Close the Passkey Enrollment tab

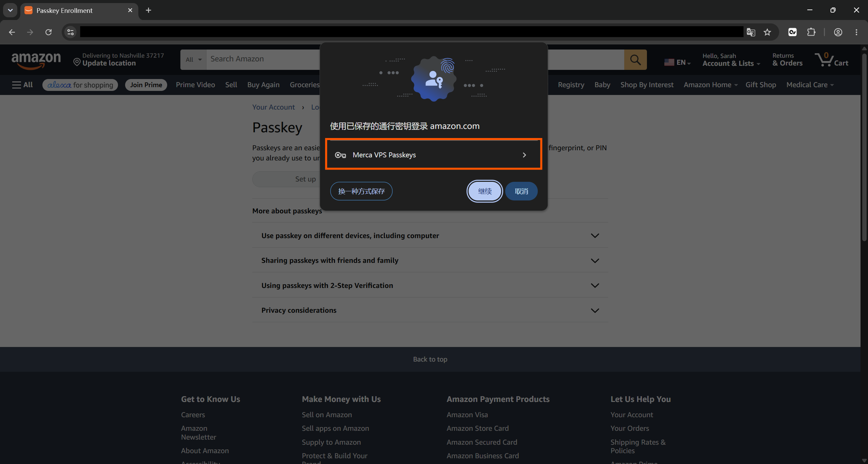click(130, 10)
